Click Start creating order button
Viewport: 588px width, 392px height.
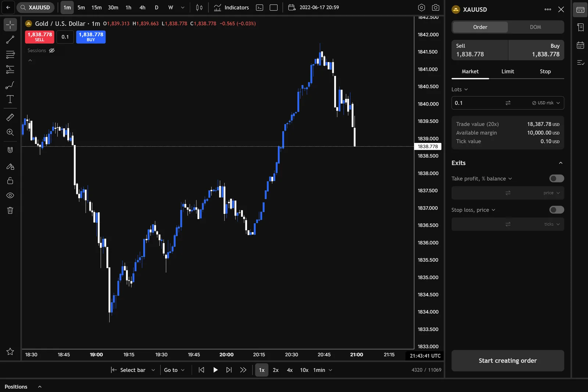click(508, 361)
